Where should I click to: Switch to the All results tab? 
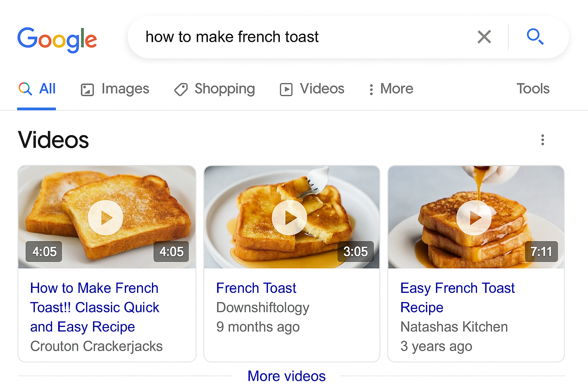(x=47, y=88)
